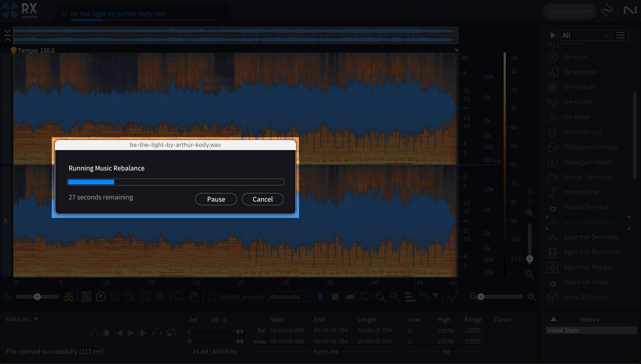Collapse the History panel arrow

pos(554,319)
